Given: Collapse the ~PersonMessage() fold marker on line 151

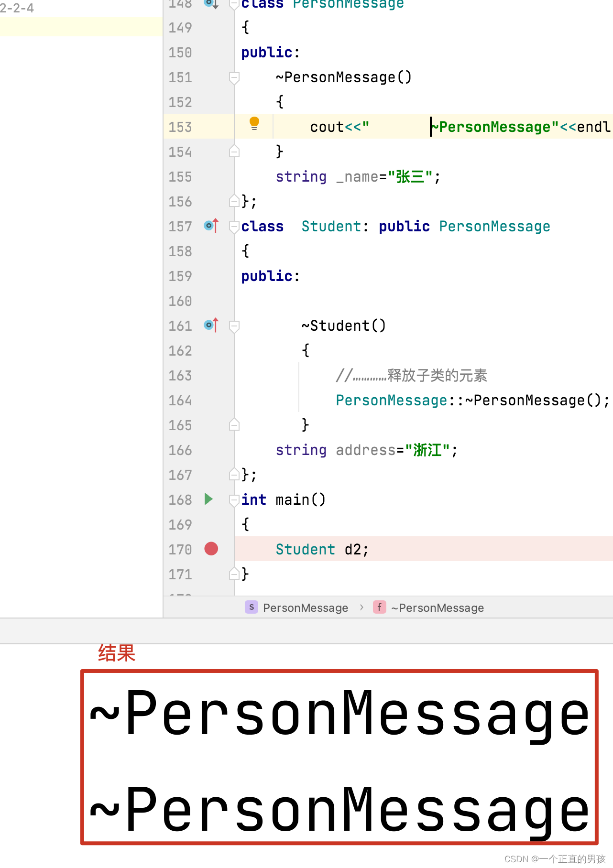Looking at the screenshot, I should (x=234, y=77).
